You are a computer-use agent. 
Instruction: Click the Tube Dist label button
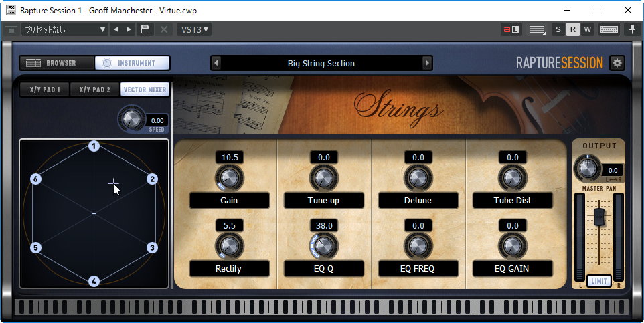(513, 200)
